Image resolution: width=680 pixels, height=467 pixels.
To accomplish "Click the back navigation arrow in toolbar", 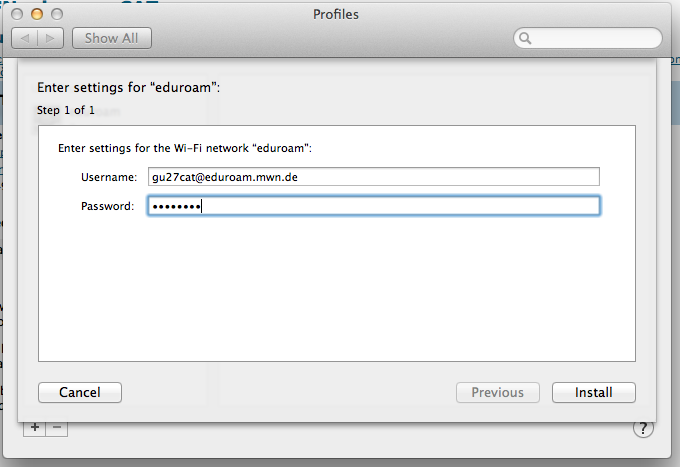I will (x=24, y=38).
